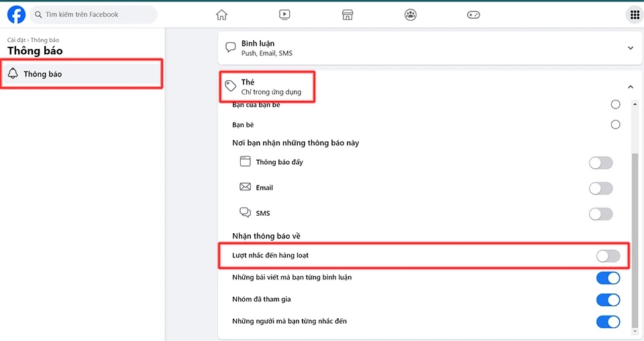Image resolution: width=644 pixels, height=341 pixels.
Task: Enable the SMS notifications toggle
Action: 601,214
